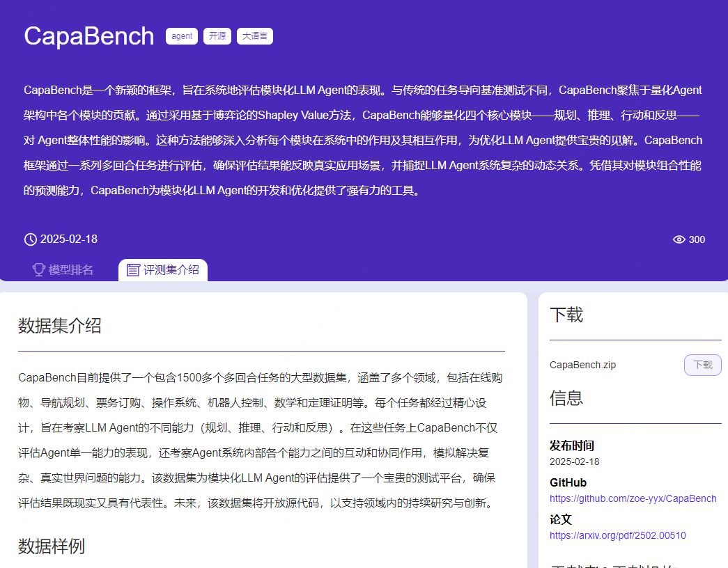Click the 2025-02-18 date under 发布时间
Screen dimensions: 728x568
coord(574,461)
